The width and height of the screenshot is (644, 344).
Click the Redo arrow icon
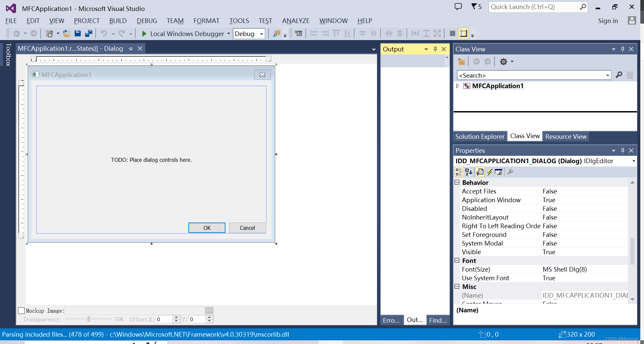click(122, 33)
